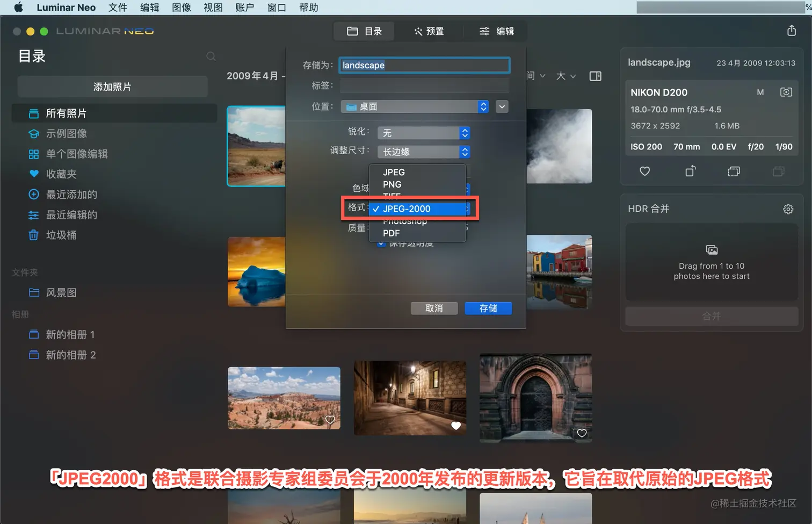Viewport: 812px width, 524px height.
Task: Select the red canyon landscape thumbnail
Action: click(284, 398)
